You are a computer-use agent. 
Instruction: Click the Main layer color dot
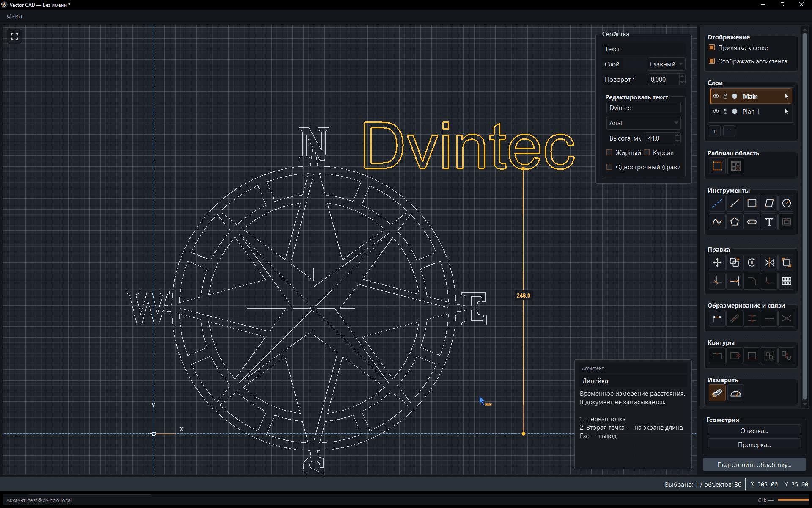[735, 97]
